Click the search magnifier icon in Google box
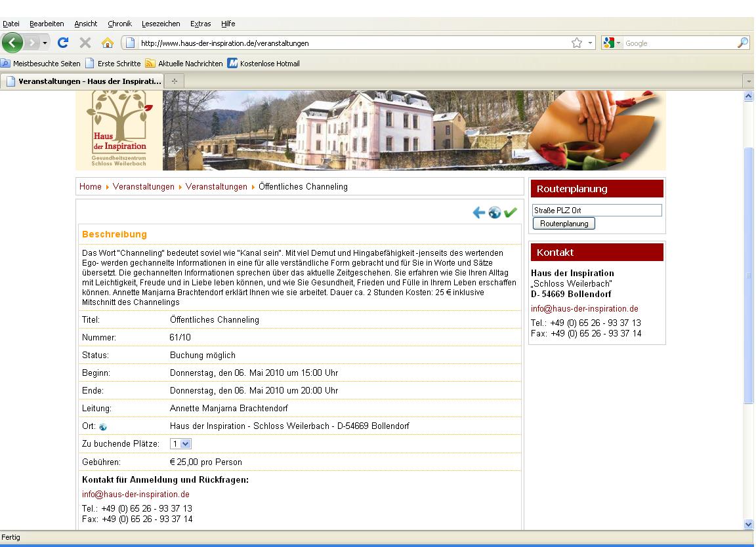756x547 pixels. [x=743, y=43]
